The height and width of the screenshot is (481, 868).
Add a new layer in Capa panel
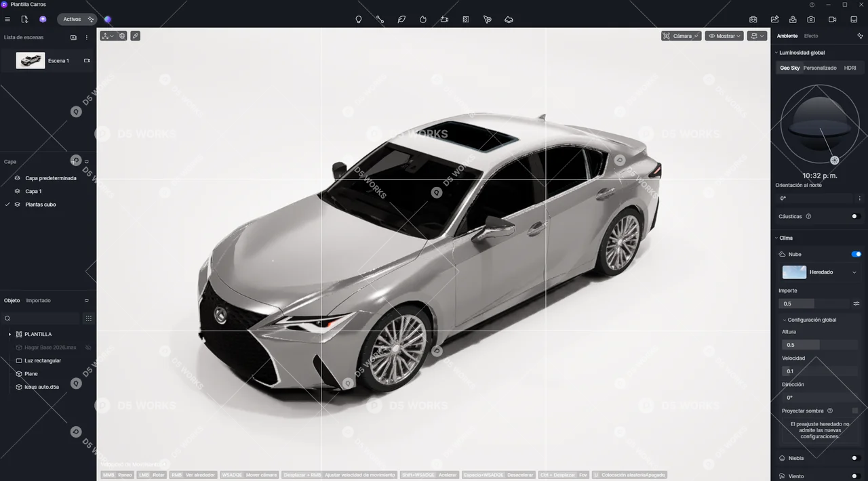click(x=75, y=161)
